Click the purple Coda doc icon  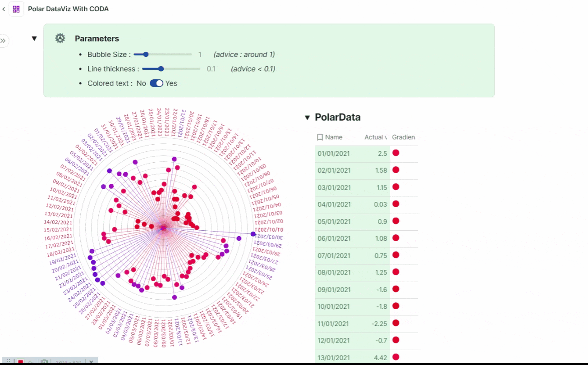tap(16, 9)
